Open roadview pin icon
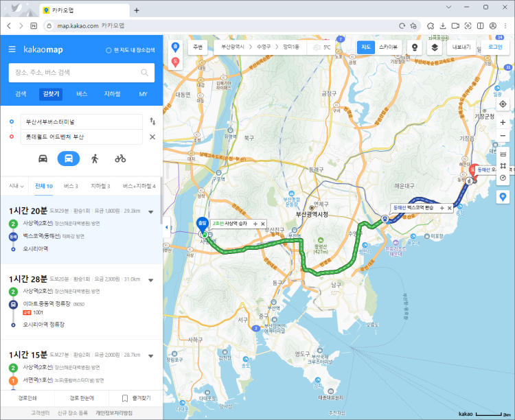The image size is (515, 420). [415, 47]
